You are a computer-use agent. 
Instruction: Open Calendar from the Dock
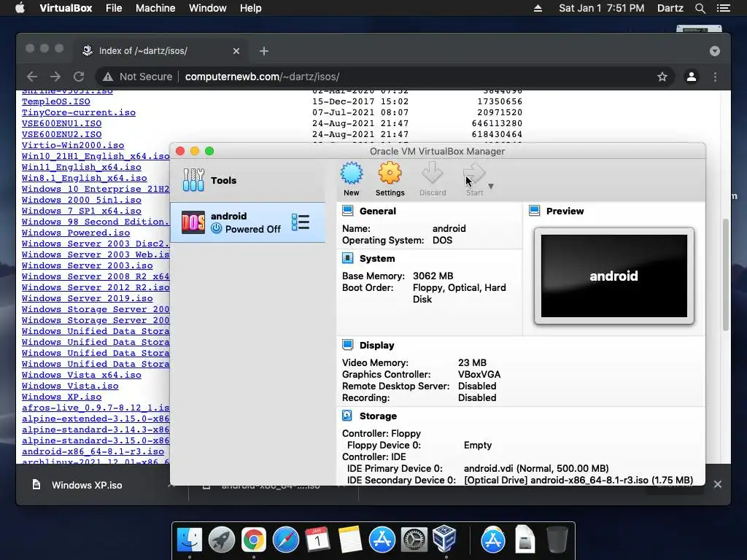[318, 540]
